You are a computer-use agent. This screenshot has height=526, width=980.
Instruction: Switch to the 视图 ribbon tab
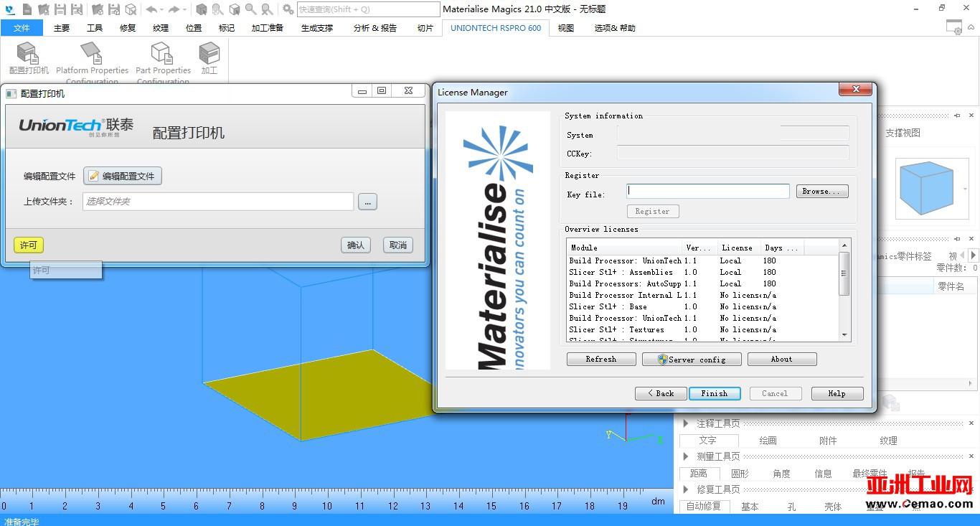[x=566, y=28]
